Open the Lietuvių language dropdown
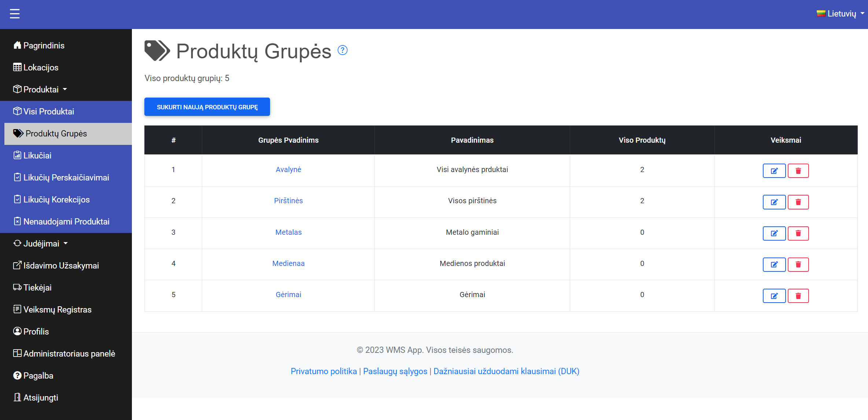868x420 pixels. pos(841,14)
